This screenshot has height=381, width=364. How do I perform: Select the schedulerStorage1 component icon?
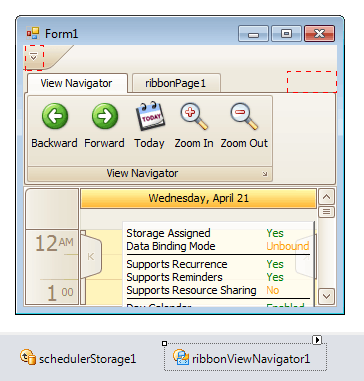coord(28,357)
